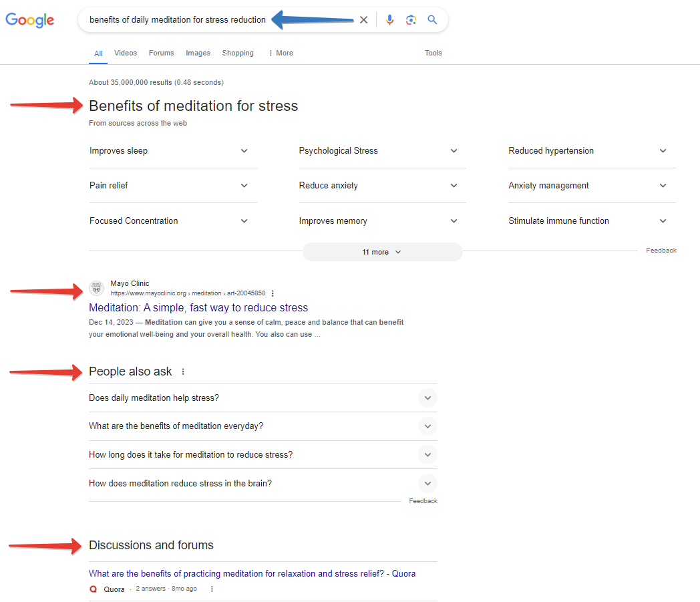Image resolution: width=700 pixels, height=602 pixels.
Task: Clear the search box with the X icon
Action: (x=363, y=20)
